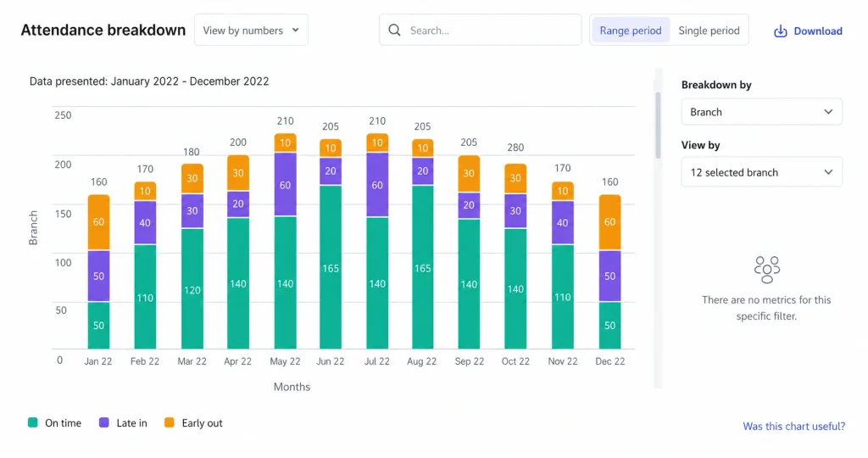Toggle the Late in legend swatch
The image size is (868, 458).
pos(104,422)
